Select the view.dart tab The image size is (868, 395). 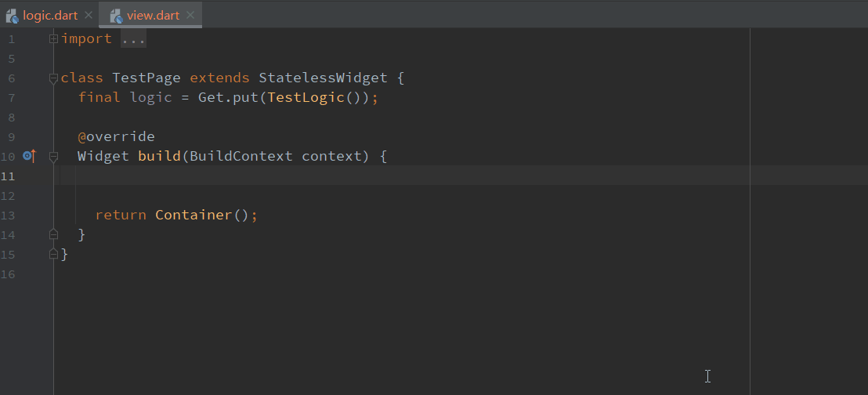[153, 15]
